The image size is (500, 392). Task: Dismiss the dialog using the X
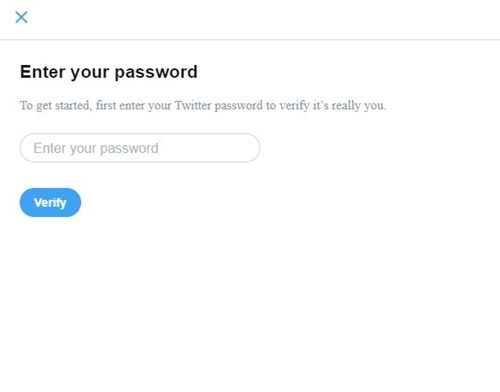[x=21, y=17]
